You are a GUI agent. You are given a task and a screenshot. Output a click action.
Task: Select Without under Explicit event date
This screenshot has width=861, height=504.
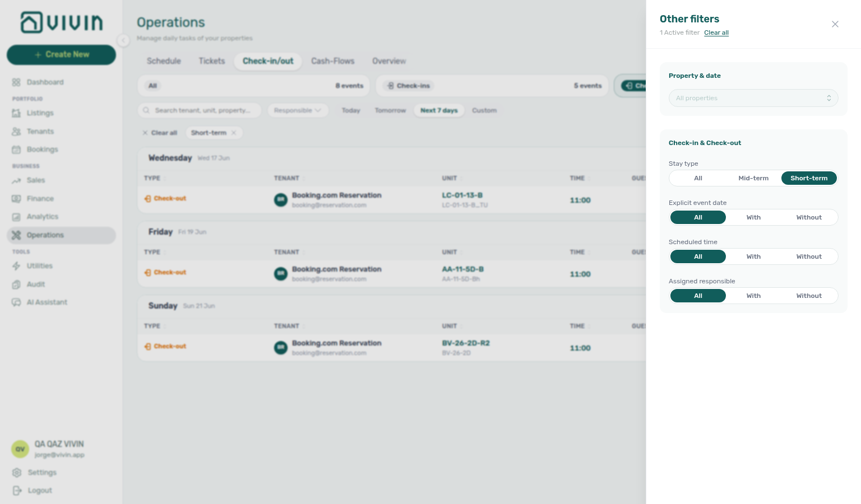809,217
